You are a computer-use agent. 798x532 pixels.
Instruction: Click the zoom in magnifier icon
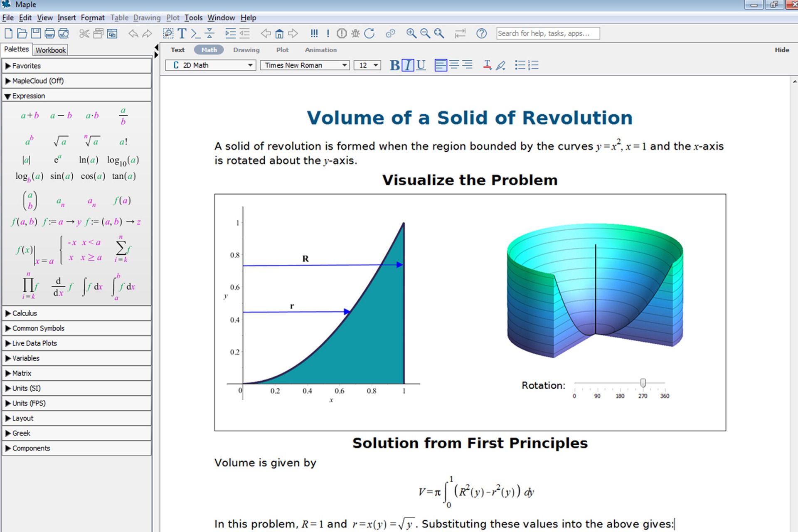pyautogui.click(x=412, y=33)
